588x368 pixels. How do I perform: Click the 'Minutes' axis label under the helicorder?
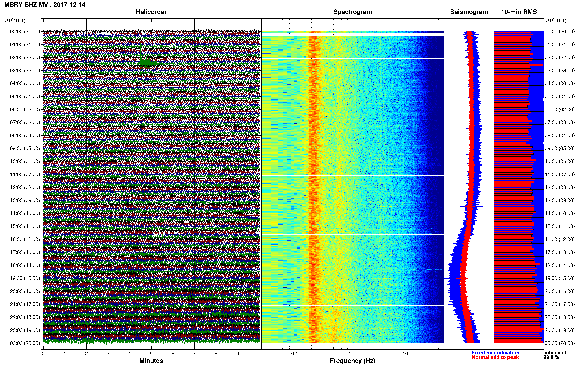[x=151, y=361]
